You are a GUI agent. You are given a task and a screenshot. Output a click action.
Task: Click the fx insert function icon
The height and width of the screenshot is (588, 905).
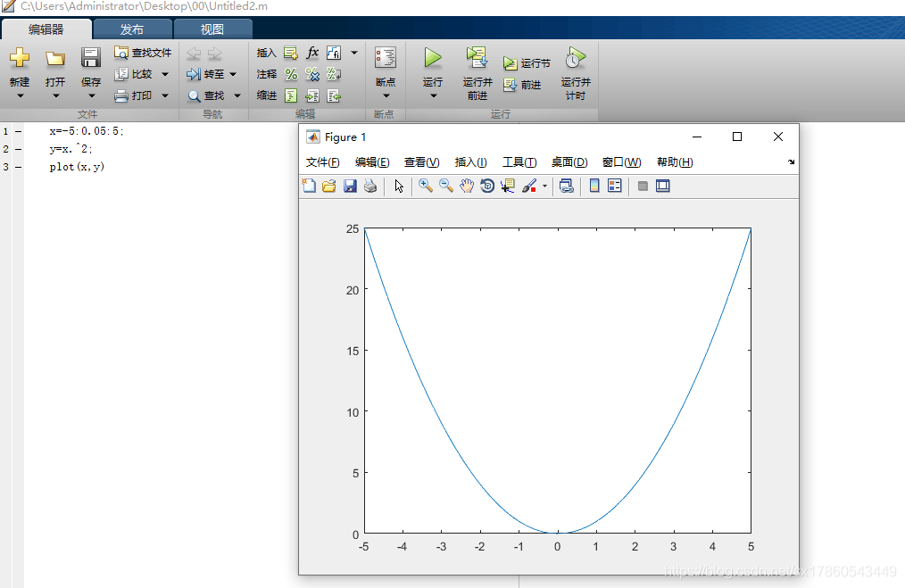tap(312, 53)
